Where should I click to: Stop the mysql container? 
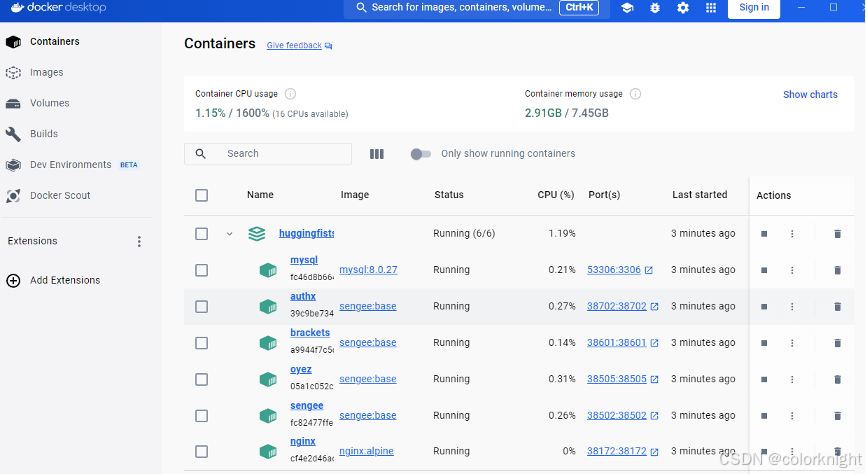pyautogui.click(x=764, y=270)
